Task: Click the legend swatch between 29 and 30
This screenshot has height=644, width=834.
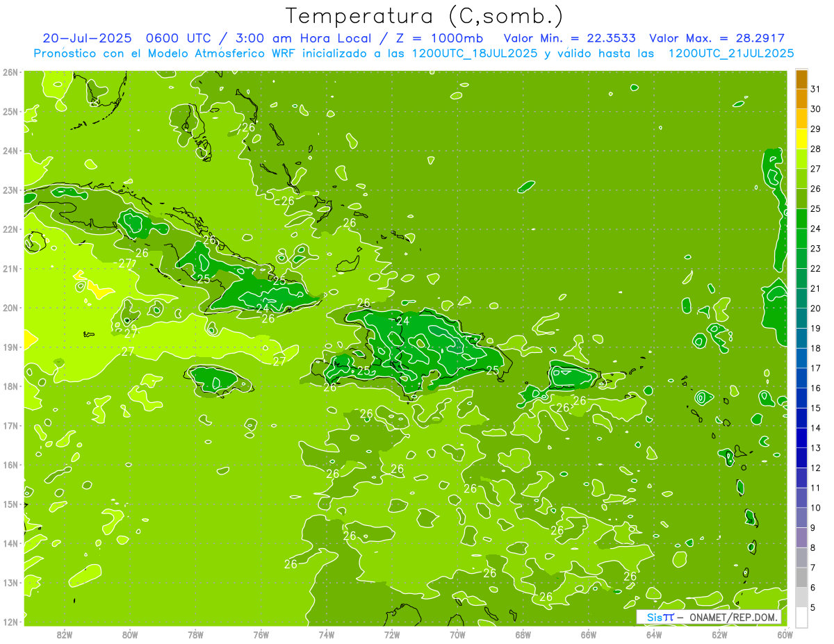Action: (801, 119)
